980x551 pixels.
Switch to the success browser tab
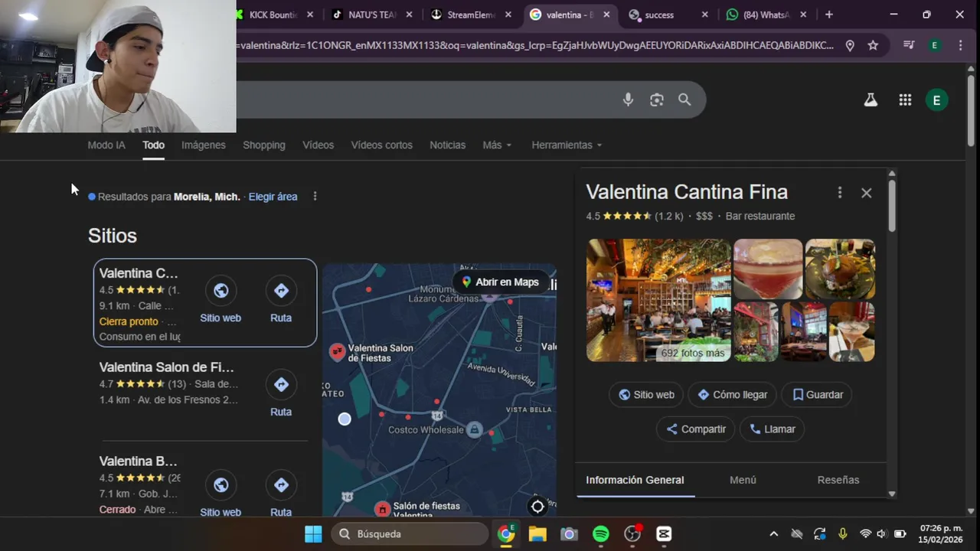(666, 15)
